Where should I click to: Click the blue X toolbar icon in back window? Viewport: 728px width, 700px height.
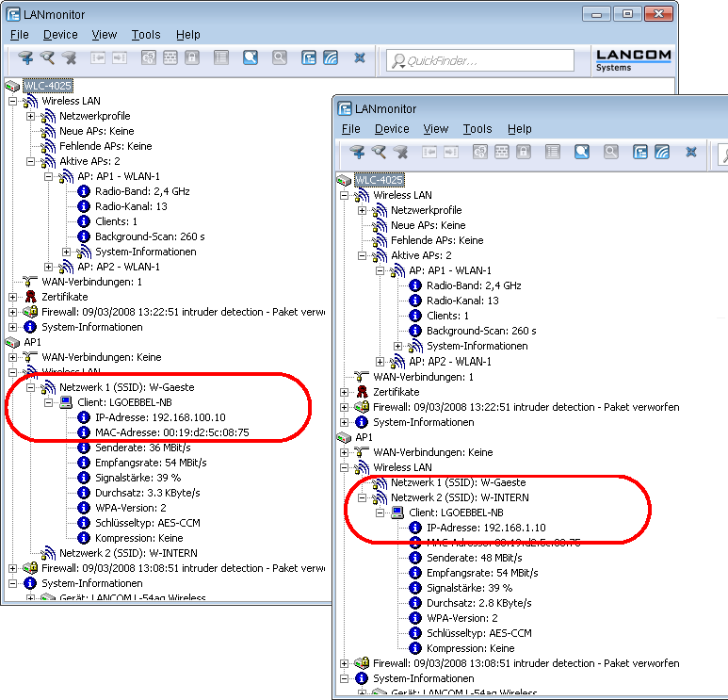[x=359, y=58]
